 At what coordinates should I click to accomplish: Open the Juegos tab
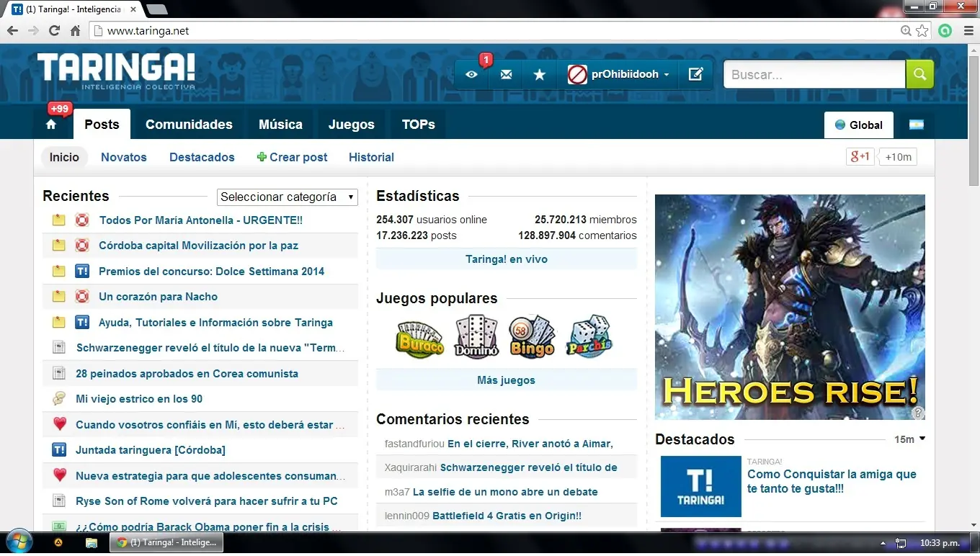click(x=352, y=125)
